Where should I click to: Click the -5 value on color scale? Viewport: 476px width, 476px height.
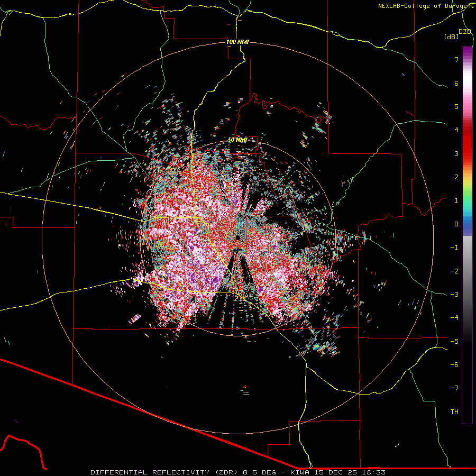pos(454,342)
